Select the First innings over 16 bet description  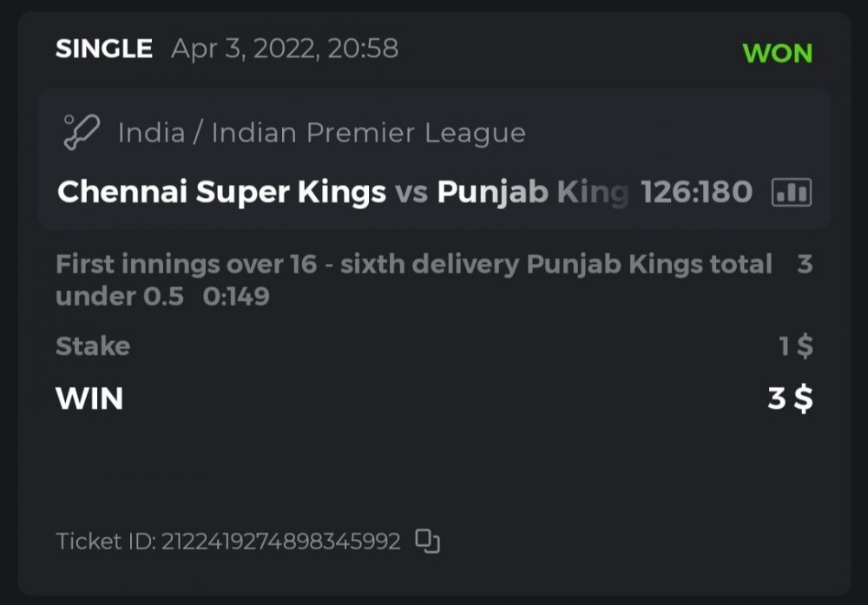(x=413, y=264)
